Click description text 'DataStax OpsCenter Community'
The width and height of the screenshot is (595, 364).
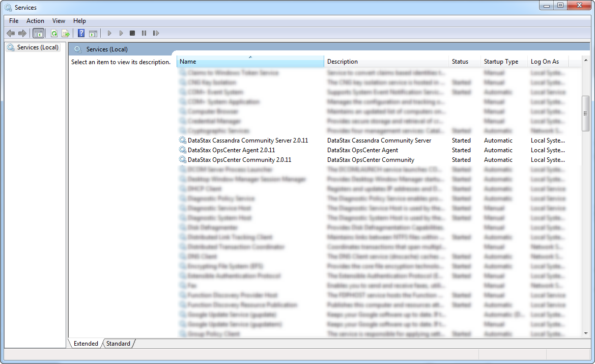(x=371, y=160)
